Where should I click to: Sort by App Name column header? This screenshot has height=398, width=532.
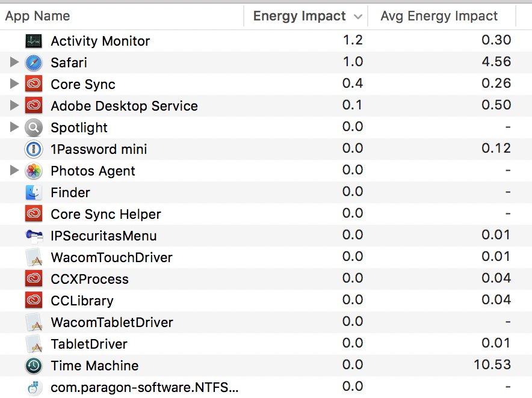point(38,16)
